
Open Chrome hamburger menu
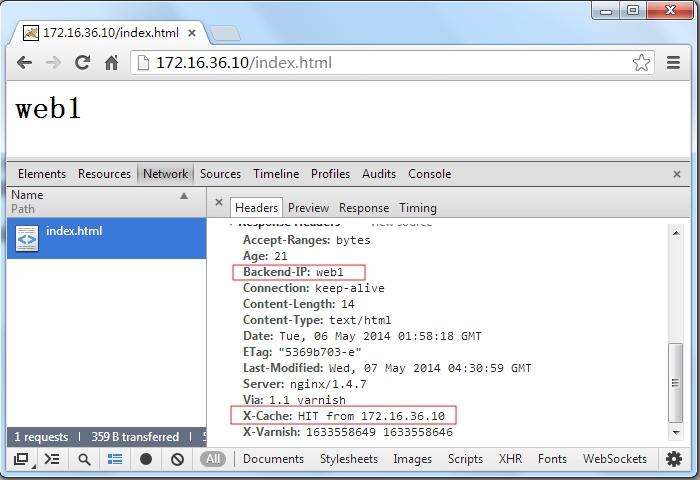click(673, 62)
